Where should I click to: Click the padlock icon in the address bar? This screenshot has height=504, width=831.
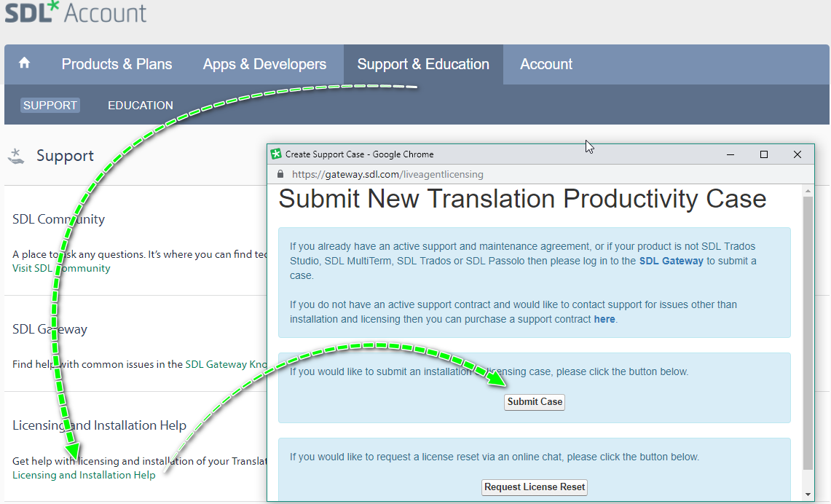(280, 174)
